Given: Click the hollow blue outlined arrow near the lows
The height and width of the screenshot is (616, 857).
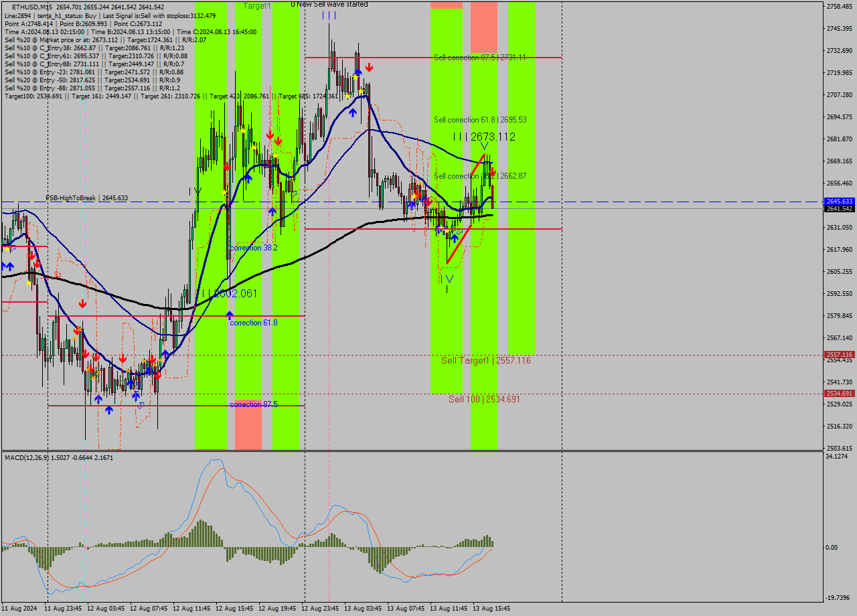Looking at the screenshot, I should coord(140,404).
